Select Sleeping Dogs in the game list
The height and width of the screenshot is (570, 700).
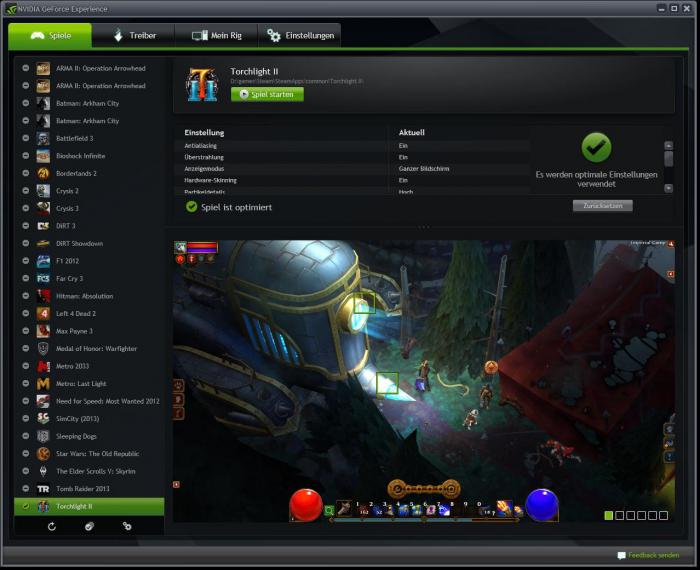pos(89,436)
